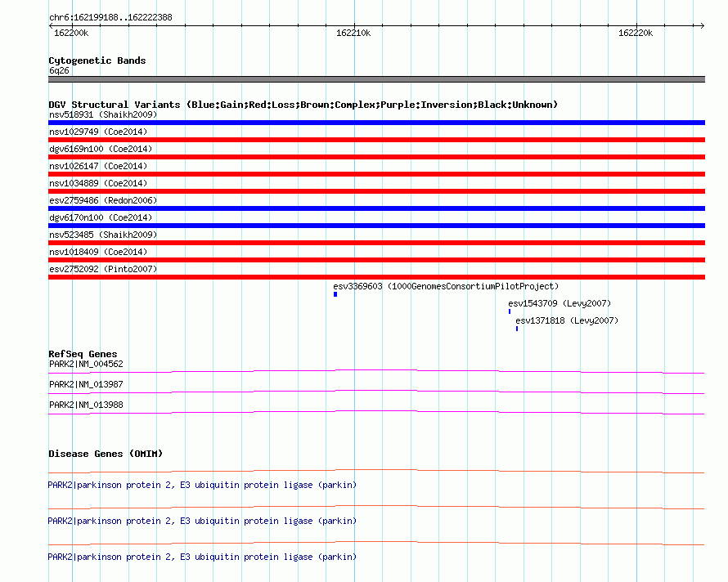Image resolution: width=728 pixels, height=582 pixels.
Task: Open the dgv6169n100 (Coe2014) variant label
Action: (101, 149)
